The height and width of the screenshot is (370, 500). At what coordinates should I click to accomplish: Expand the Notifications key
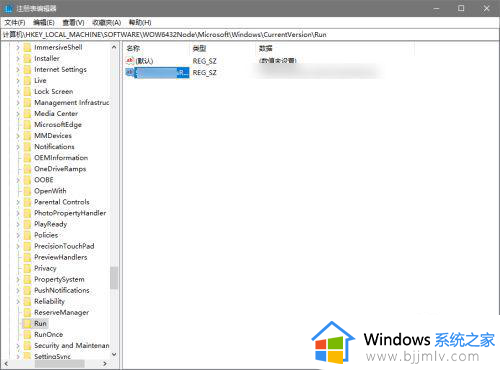click(x=18, y=147)
